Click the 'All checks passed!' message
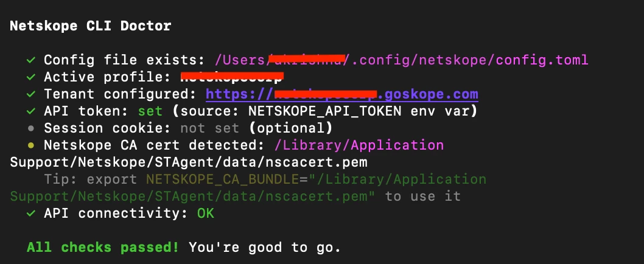644x264 pixels. click(x=103, y=248)
